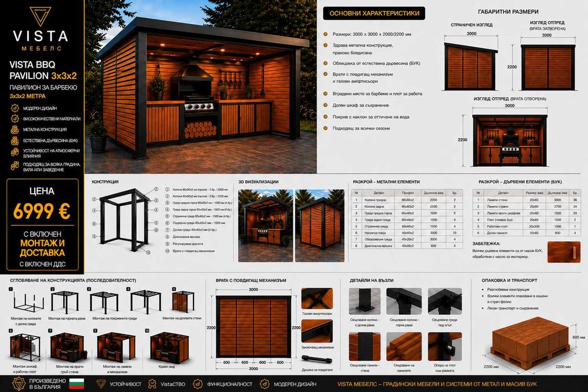588x392 pixels.
Task: Click the beech wood sample swatch near "Забележка"
Action: click(564, 252)
